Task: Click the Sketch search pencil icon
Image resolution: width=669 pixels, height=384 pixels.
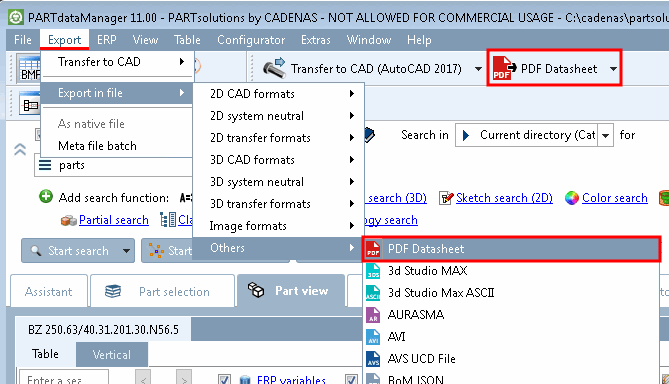Action: 446,198
